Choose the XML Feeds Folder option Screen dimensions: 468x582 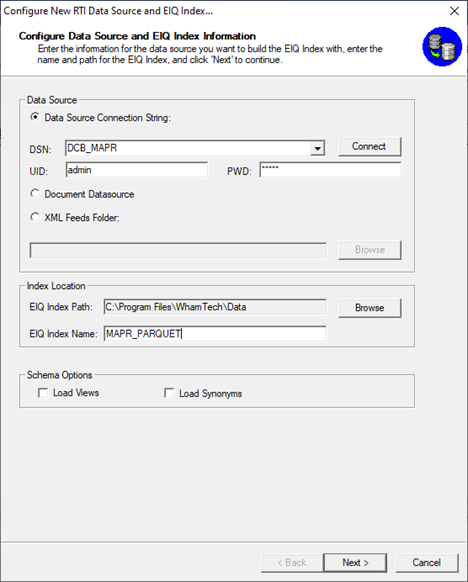35,217
